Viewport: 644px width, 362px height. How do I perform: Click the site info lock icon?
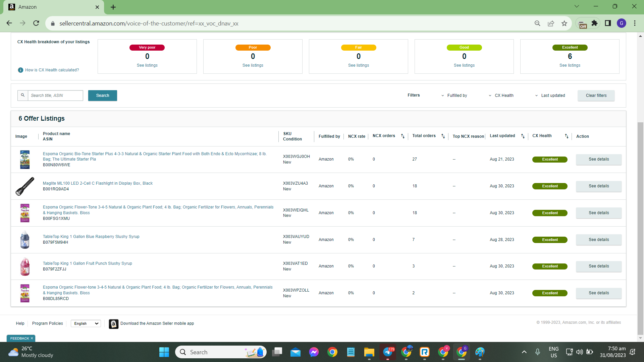point(53,23)
